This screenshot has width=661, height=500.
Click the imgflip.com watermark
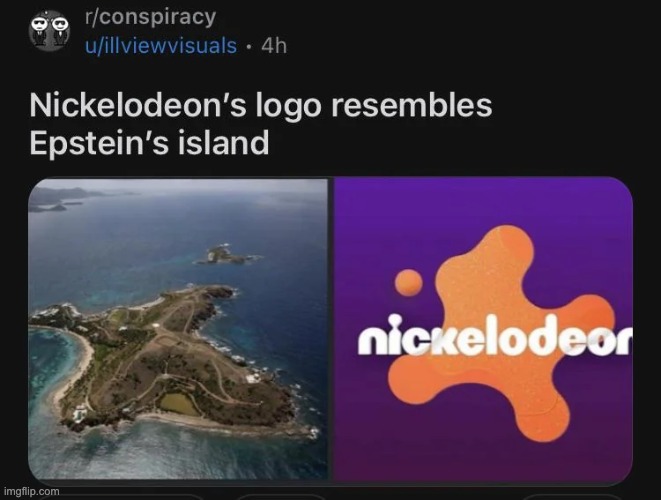click(31, 491)
